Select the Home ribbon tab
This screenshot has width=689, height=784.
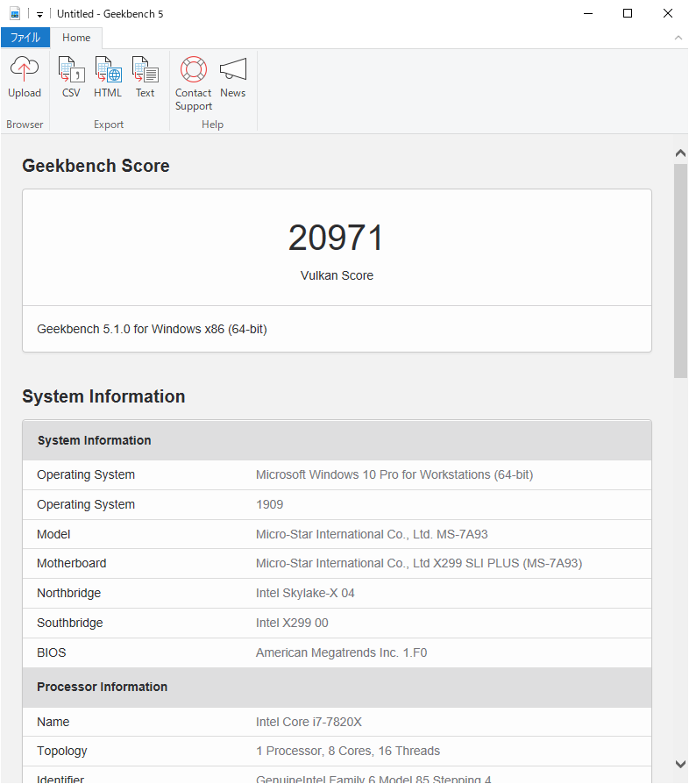pyautogui.click(x=76, y=38)
